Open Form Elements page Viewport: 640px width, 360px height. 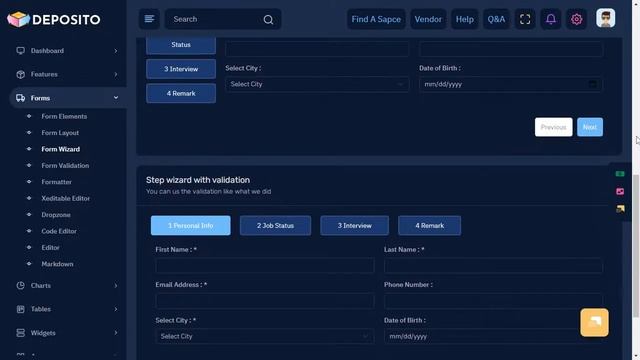click(x=64, y=116)
